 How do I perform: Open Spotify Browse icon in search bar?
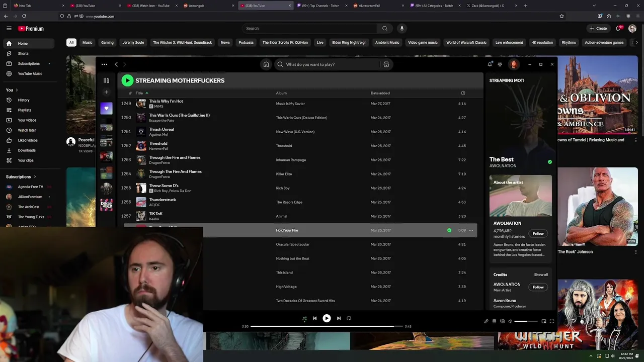point(386,64)
